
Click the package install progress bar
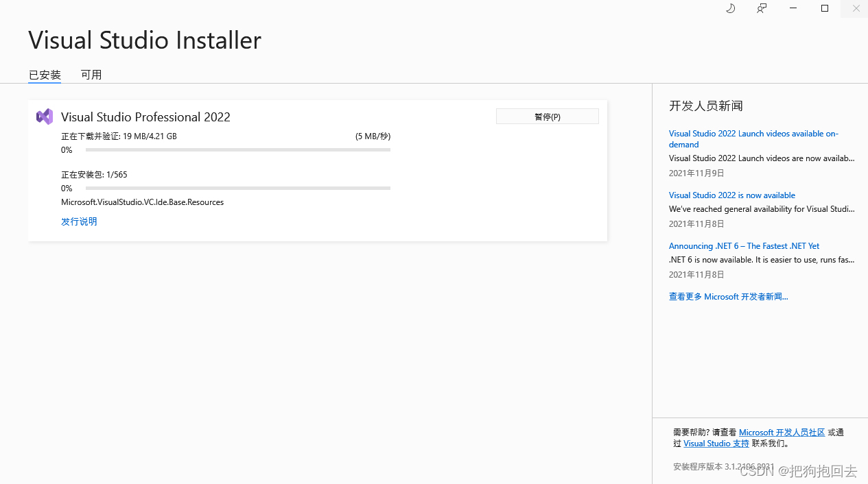[x=238, y=188]
